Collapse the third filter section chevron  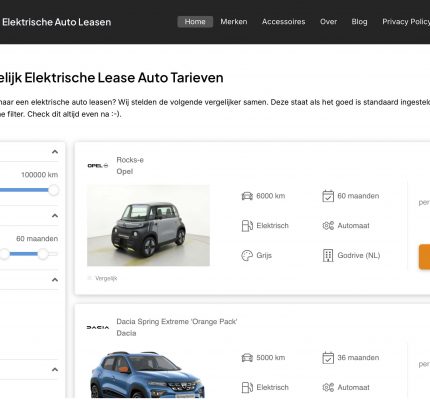55,280
